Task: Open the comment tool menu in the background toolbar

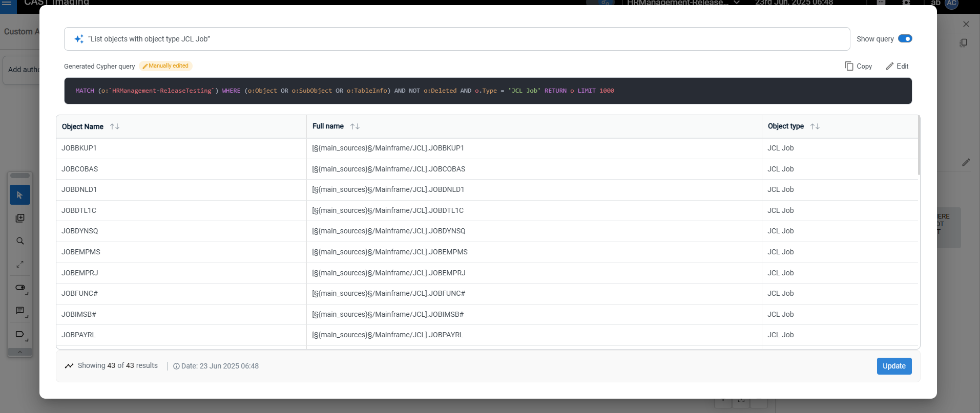Action: [x=20, y=311]
